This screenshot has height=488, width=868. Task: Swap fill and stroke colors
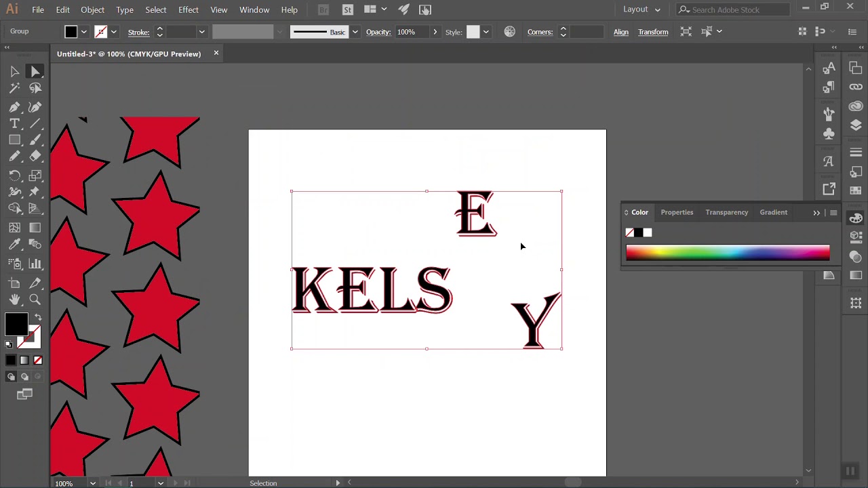(38, 317)
